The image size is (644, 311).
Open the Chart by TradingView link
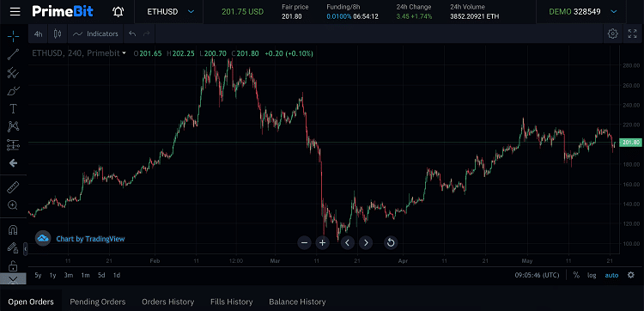point(90,239)
